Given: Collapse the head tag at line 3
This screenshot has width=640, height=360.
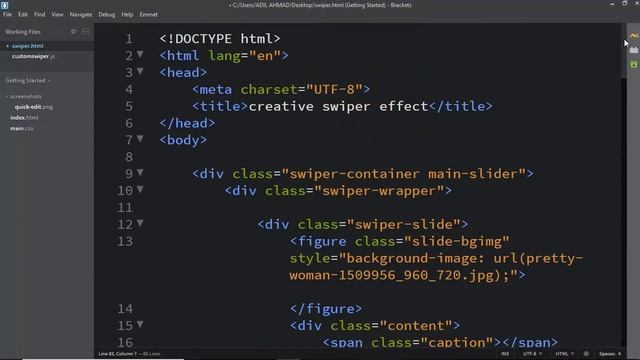Looking at the screenshot, I should click(x=140, y=71).
